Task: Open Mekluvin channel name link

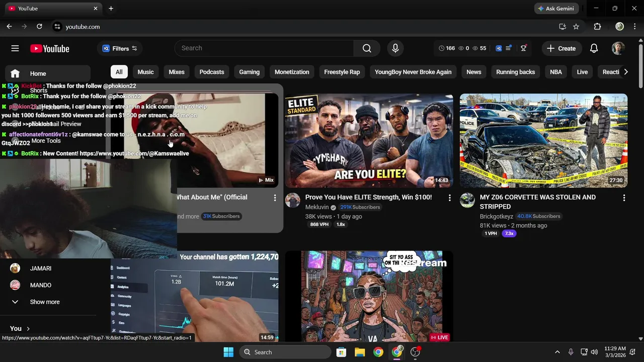Action: (317, 207)
